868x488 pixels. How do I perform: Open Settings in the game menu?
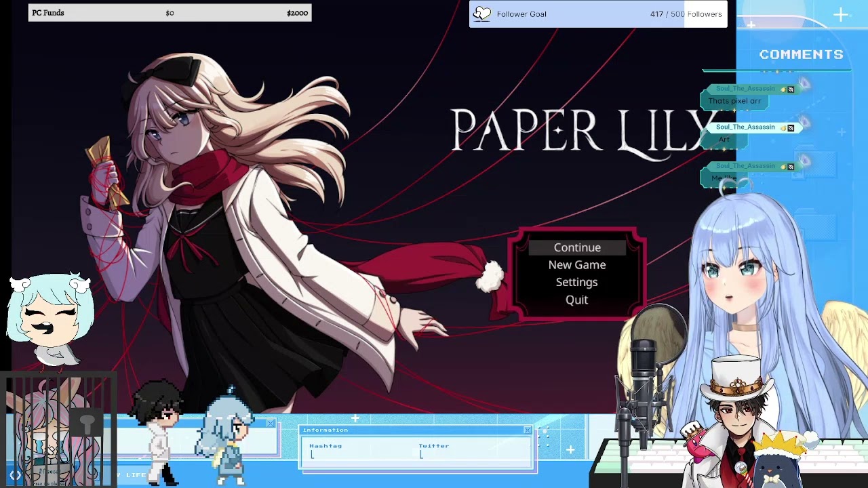click(x=577, y=282)
